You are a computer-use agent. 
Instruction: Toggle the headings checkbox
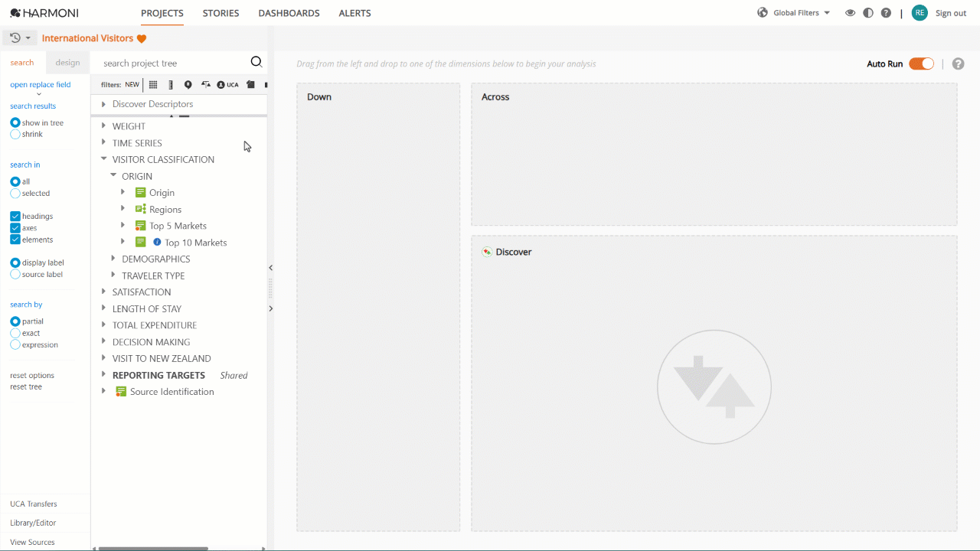15,217
